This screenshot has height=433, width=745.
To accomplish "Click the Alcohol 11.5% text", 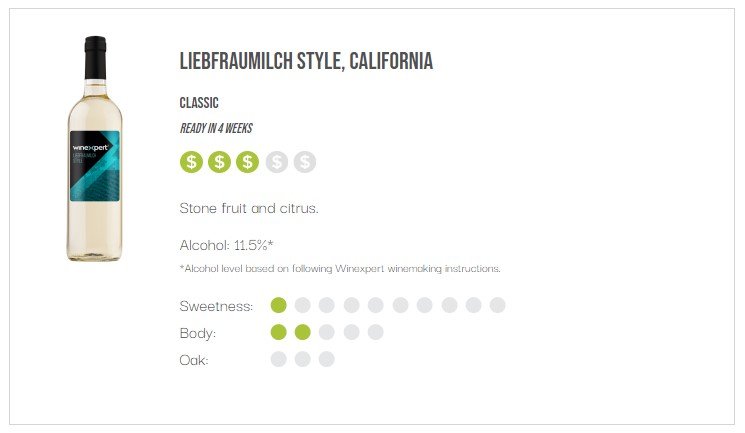I will pos(227,245).
